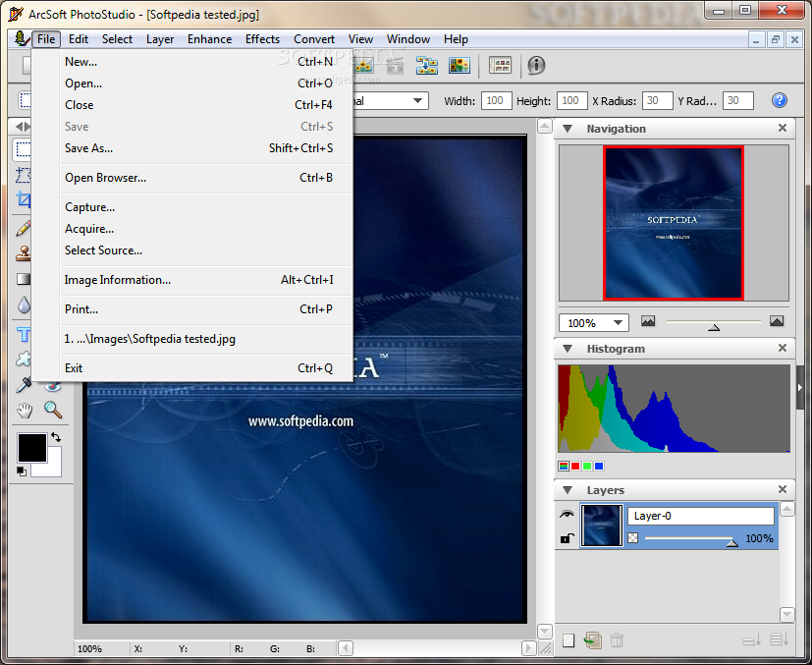The width and height of the screenshot is (812, 665).
Task: Select the shape puzzle tool
Action: tap(23, 359)
